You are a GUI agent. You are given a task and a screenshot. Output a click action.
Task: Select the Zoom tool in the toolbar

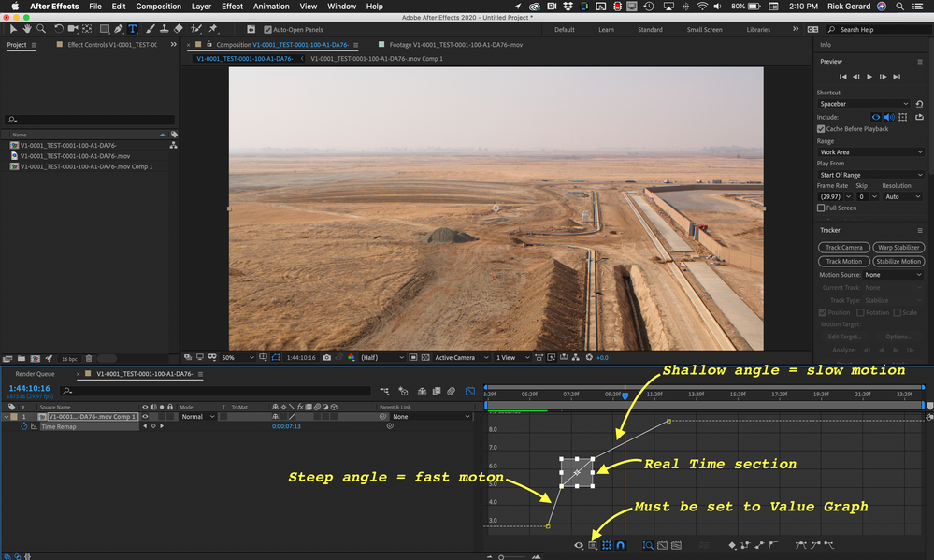[x=41, y=29]
